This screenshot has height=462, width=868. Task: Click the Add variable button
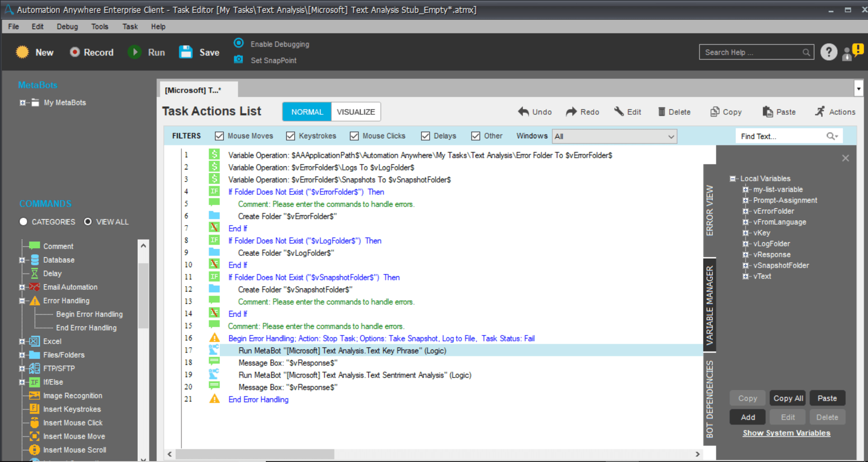point(748,417)
